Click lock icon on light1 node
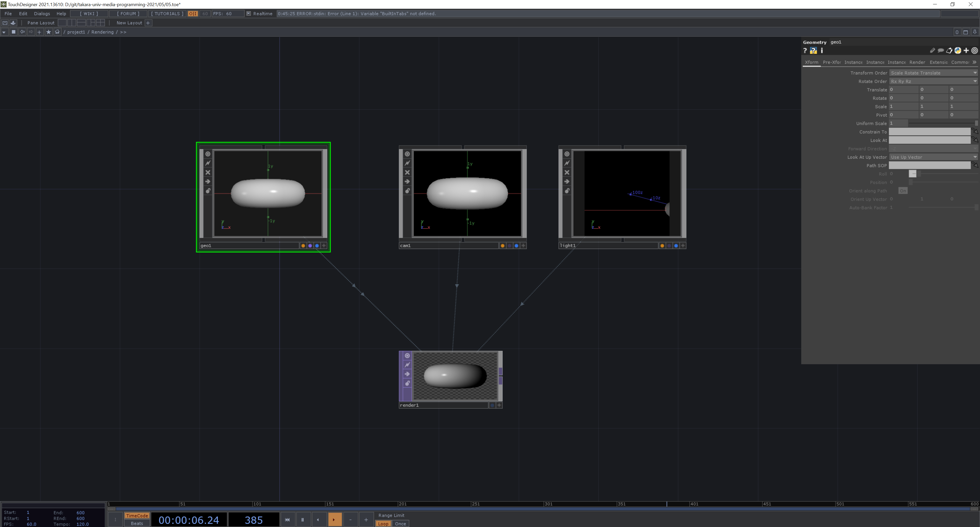The height and width of the screenshot is (527, 980). point(567,191)
